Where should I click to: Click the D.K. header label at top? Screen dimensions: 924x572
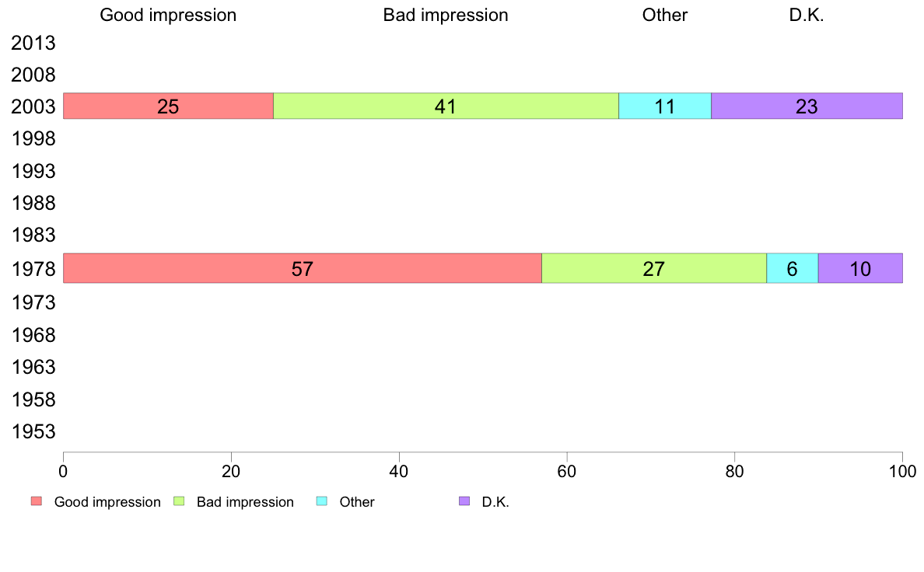point(806,16)
